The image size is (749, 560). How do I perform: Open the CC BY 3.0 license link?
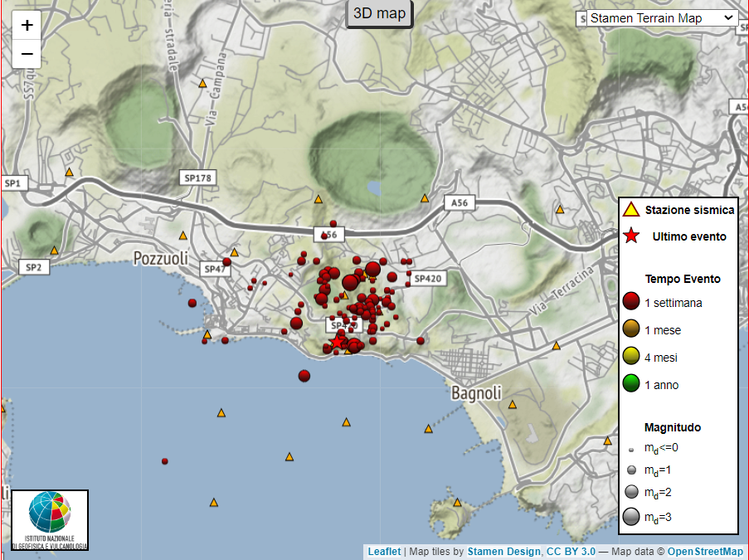pos(571,552)
